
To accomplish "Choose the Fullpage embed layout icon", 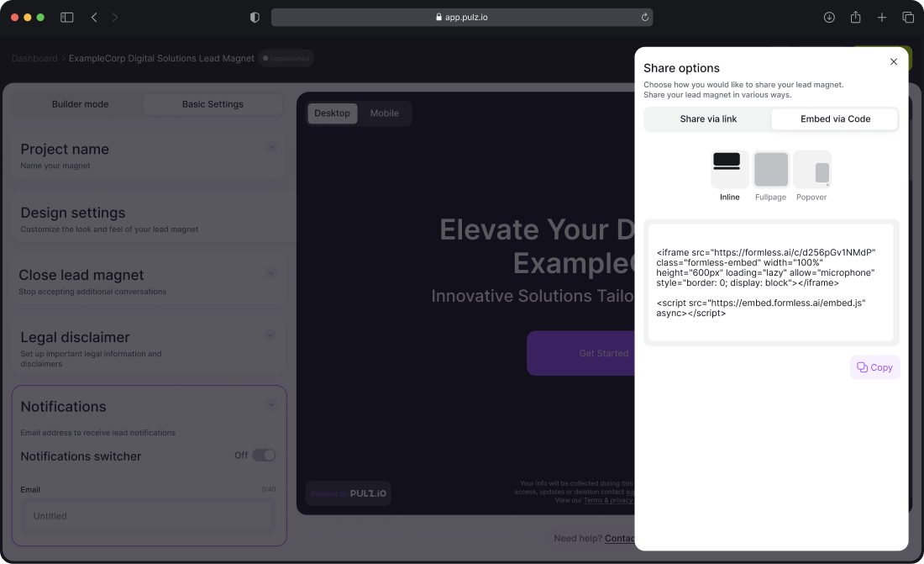I will [771, 169].
